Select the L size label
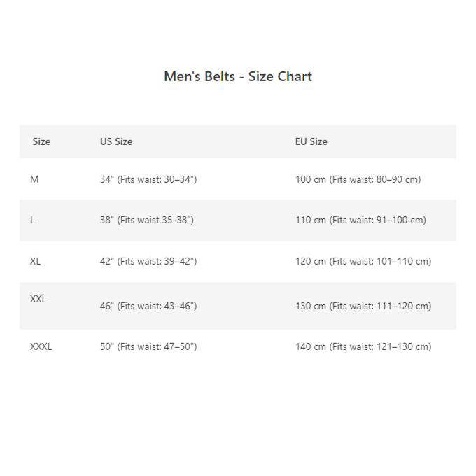 pyautogui.click(x=32, y=220)
